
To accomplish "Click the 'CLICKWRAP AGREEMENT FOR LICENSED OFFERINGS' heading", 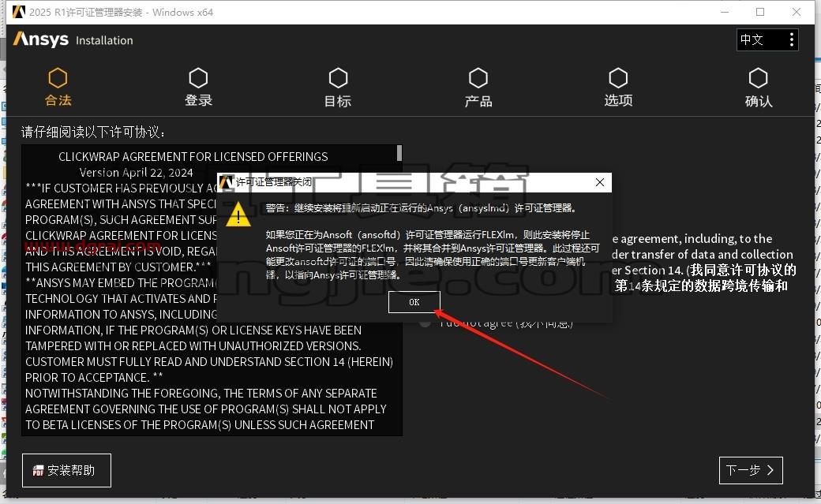I will [x=193, y=156].
